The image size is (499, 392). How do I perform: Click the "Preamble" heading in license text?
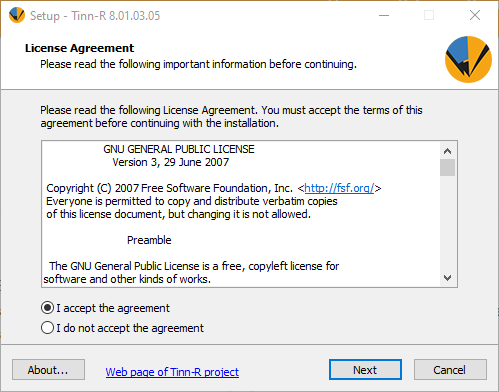149,240
